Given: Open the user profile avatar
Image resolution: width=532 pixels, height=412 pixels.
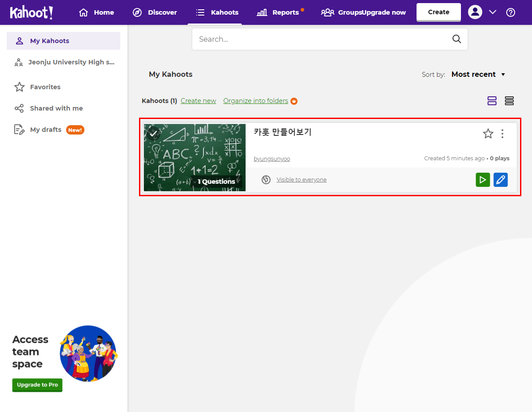Looking at the screenshot, I should [475, 12].
